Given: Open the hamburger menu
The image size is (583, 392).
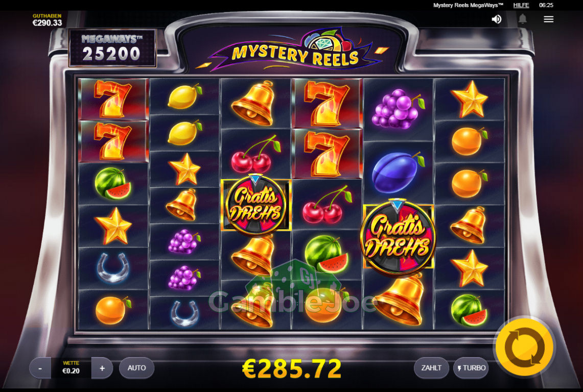Looking at the screenshot, I should point(548,19).
